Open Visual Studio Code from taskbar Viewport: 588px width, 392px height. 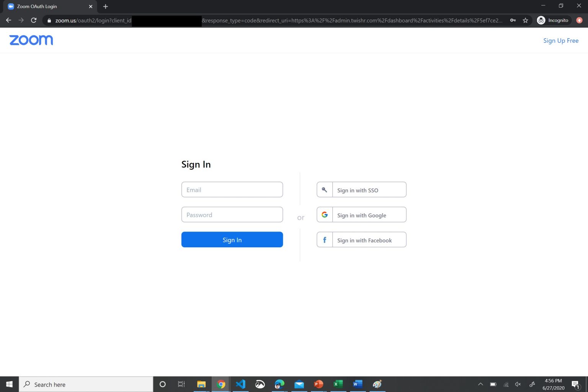click(240, 384)
